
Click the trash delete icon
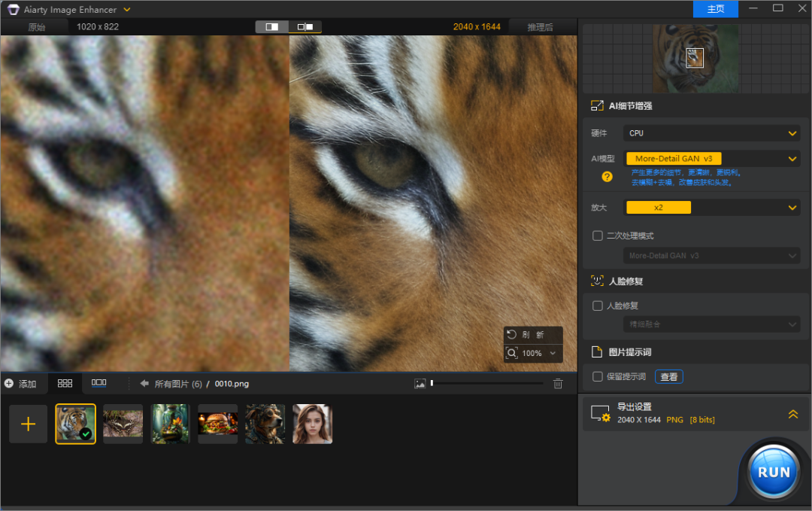click(558, 384)
